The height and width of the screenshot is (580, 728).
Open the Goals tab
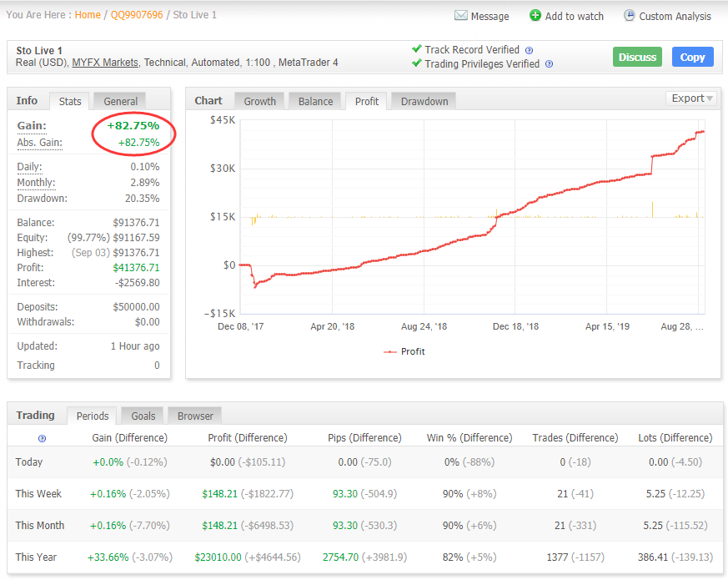[x=143, y=416]
